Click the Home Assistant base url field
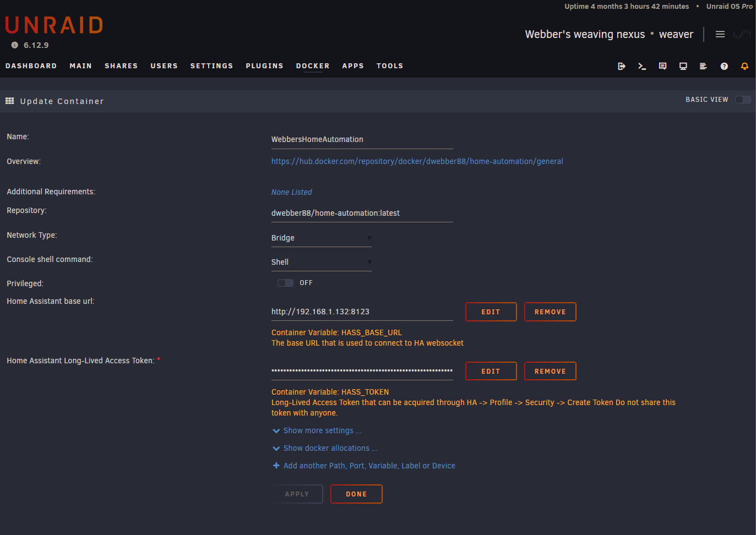Image resolution: width=756 pixels, height=535 pixels. coord(362,312)
